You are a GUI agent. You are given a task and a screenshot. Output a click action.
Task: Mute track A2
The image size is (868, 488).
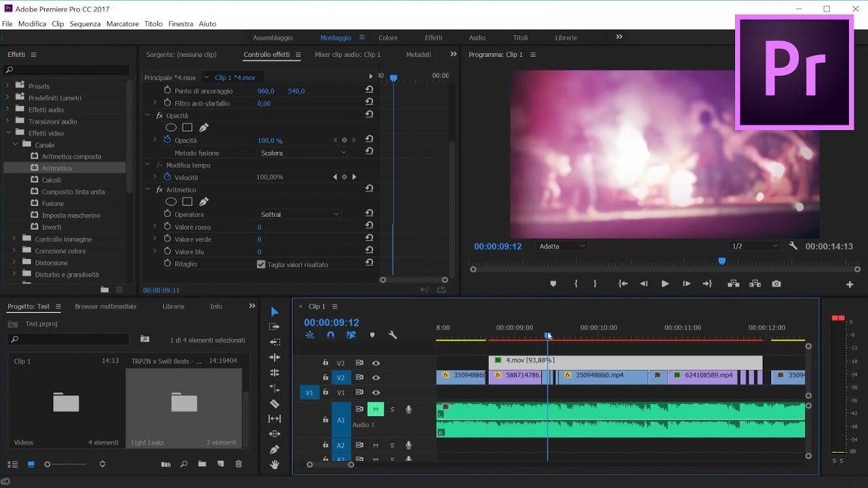tap(376, 445)
